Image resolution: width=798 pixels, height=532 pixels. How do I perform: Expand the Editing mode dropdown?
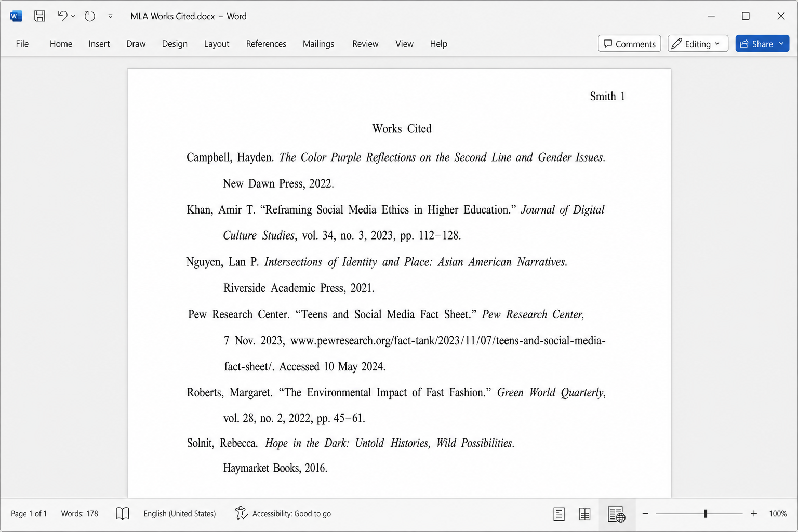698,44
